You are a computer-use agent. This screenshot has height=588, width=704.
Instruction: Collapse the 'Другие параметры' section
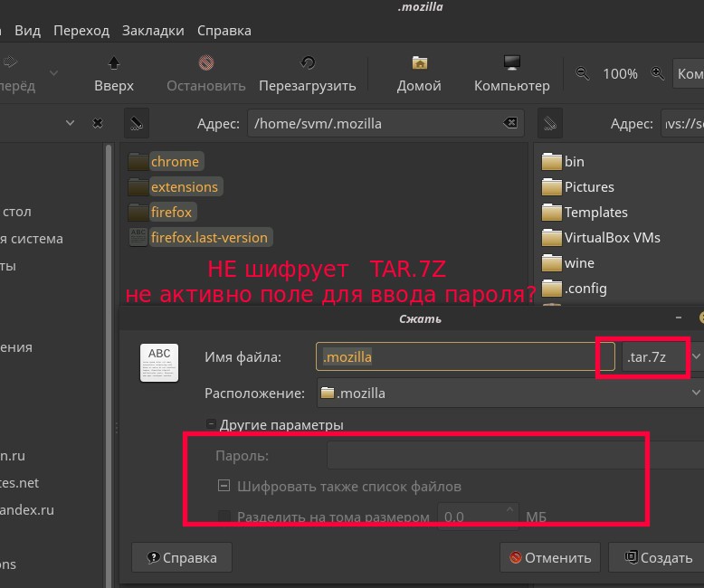click(211, 424)
